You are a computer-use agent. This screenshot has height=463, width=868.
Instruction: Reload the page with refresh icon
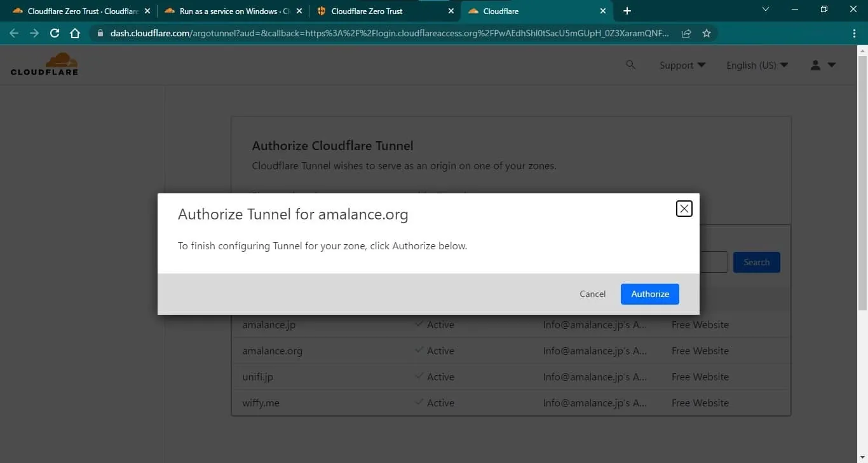tap(55, 34)
